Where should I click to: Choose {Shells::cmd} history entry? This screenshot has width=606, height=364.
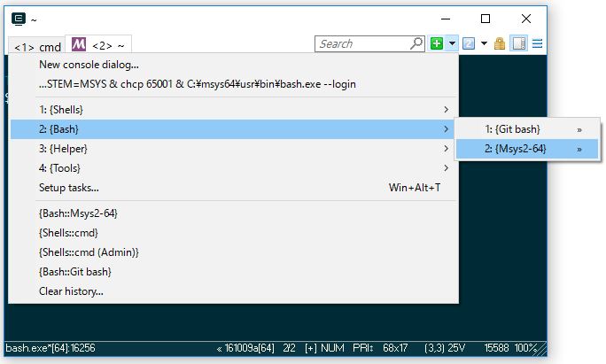pos(233,233)
